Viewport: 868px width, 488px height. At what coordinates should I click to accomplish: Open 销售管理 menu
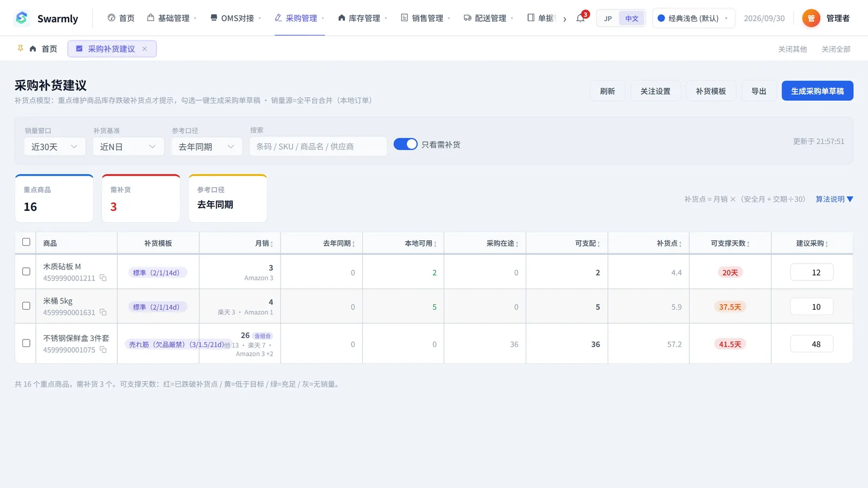click(x=426, y=18)
